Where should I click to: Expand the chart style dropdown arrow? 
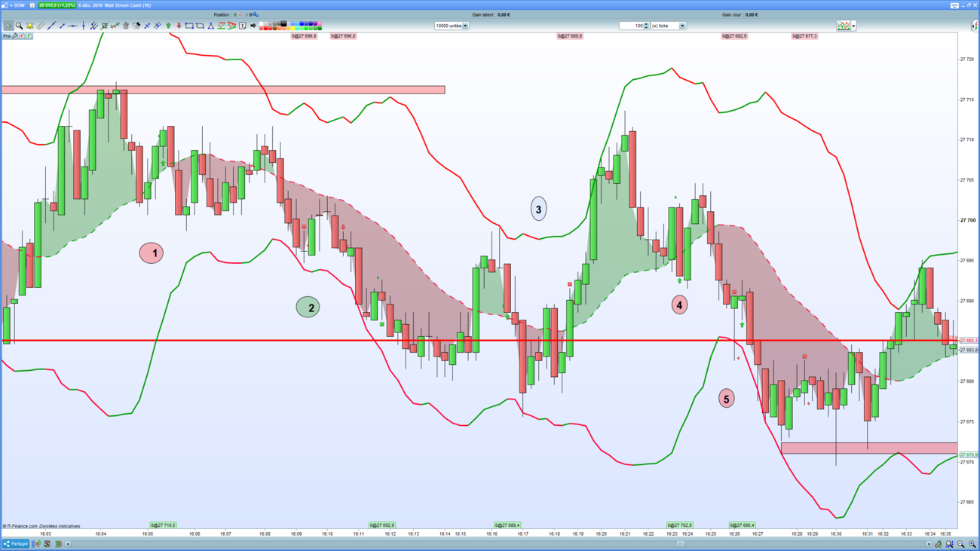853,26
